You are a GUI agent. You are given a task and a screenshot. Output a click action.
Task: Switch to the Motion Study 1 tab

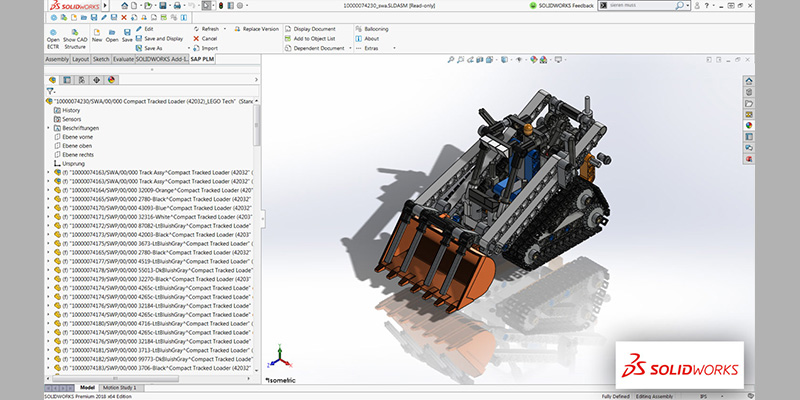(120, 388)
